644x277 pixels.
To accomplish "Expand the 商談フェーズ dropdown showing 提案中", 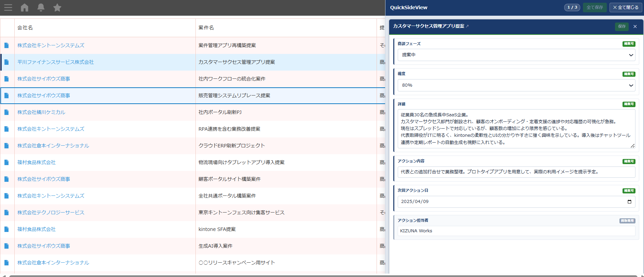I will (x=516, y=55).
